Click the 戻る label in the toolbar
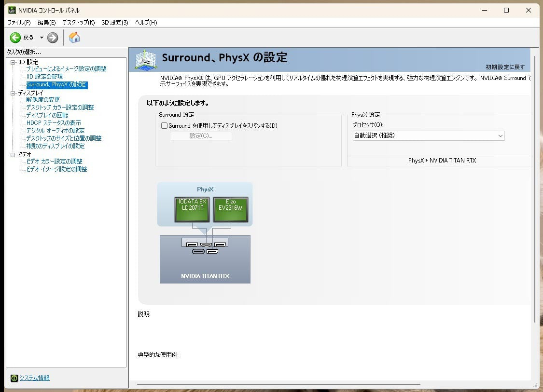 pos(28,37)
